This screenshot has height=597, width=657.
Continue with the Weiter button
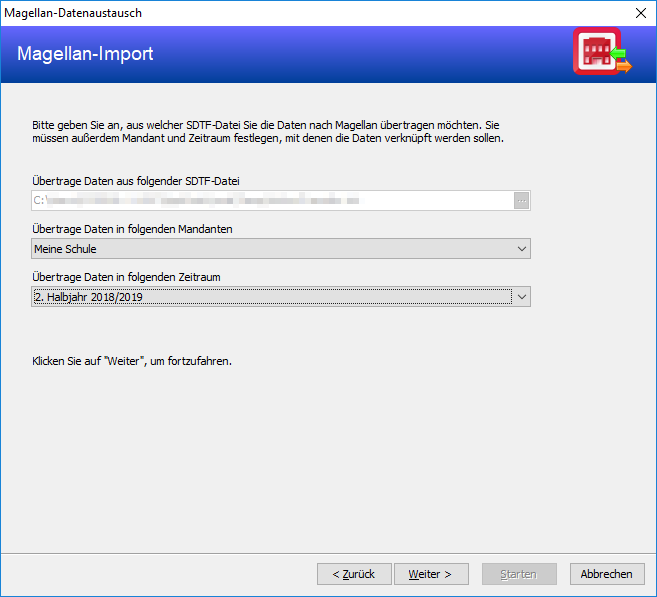pos(431,574)
